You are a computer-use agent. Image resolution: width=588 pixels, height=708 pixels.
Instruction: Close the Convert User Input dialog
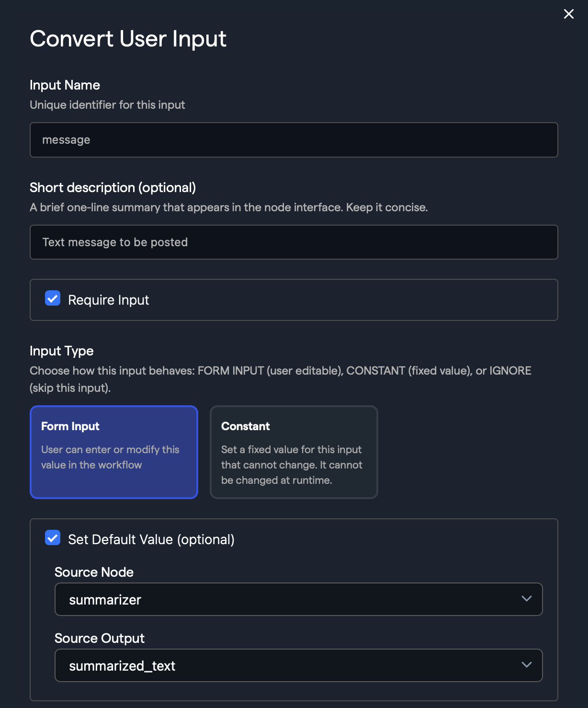click(x=568, y=14)
